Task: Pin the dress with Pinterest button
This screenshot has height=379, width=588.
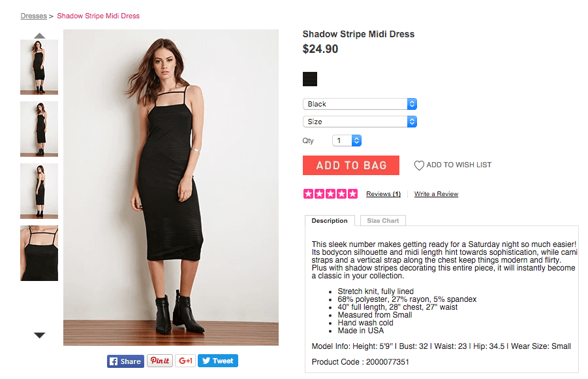Action: [x=160, y=361]
